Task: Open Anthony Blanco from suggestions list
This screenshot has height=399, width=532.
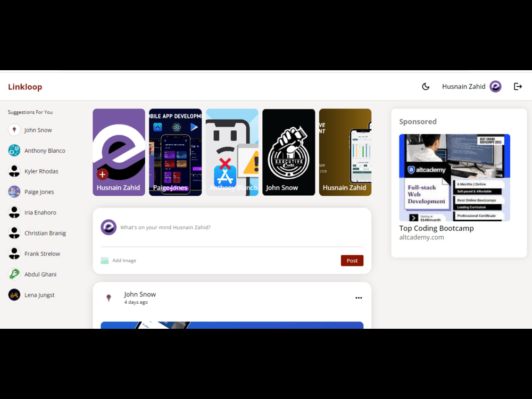Action: (45, 151)
